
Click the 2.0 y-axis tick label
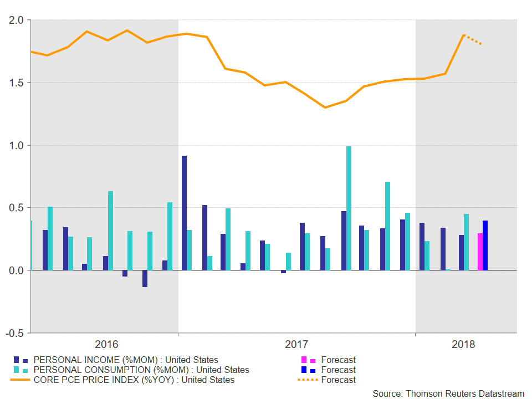tap(16, 21)
